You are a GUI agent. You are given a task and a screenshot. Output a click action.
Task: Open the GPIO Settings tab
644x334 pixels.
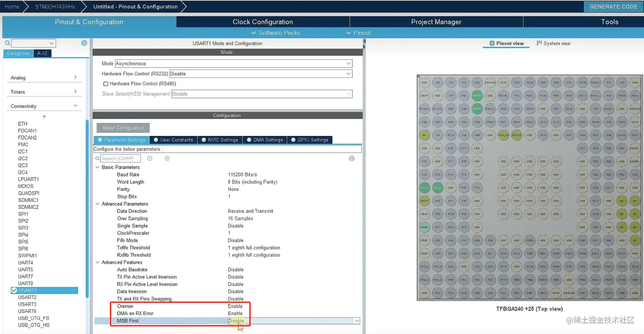(310, 140)
